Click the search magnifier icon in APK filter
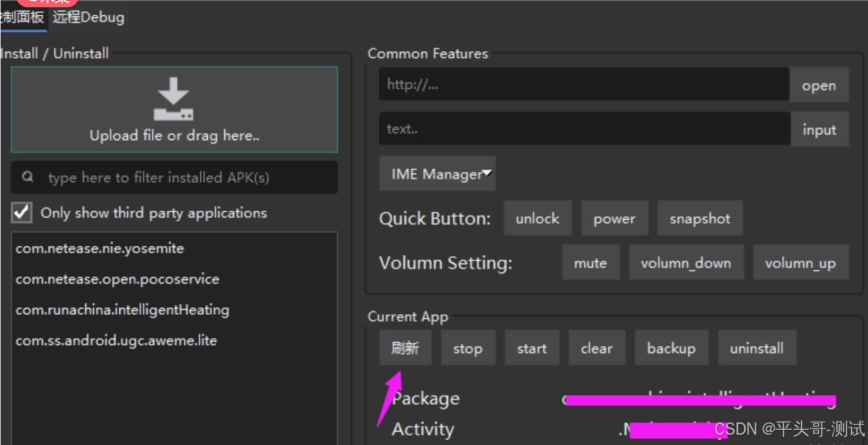 [x=27, y=177]
